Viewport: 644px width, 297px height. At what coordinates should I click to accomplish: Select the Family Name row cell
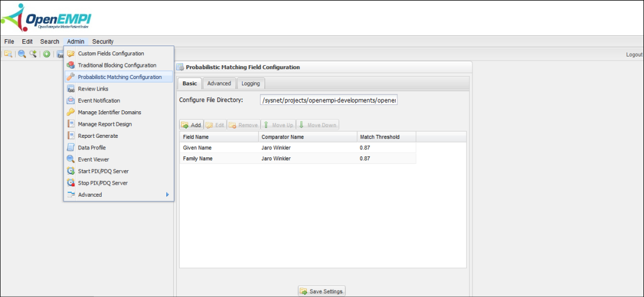(x=219, y=159)
